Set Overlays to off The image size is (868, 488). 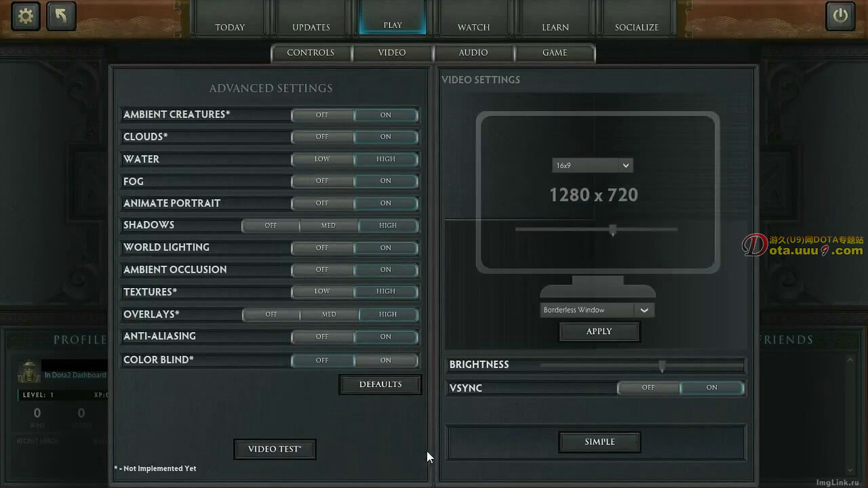point(271,314)
